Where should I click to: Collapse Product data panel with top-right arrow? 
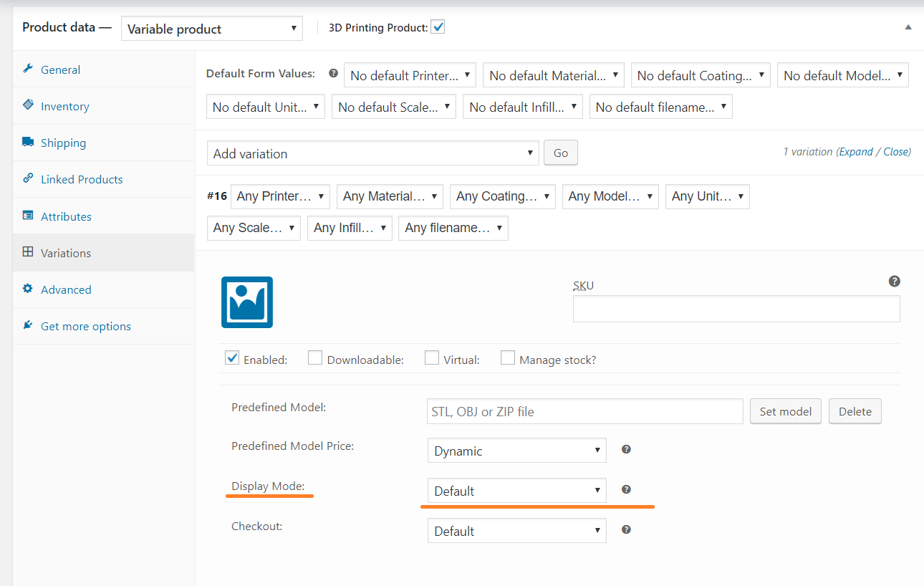[x=908, y=27]
